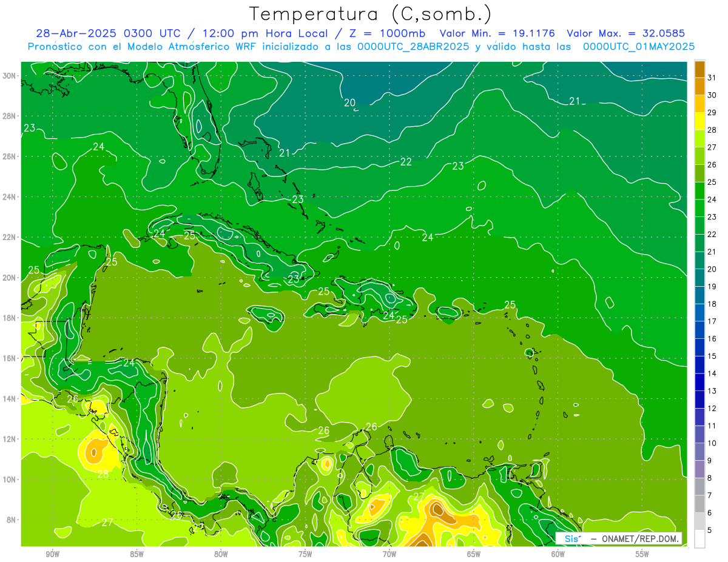Click the 75W longitude axis label

tap(305, 554)
